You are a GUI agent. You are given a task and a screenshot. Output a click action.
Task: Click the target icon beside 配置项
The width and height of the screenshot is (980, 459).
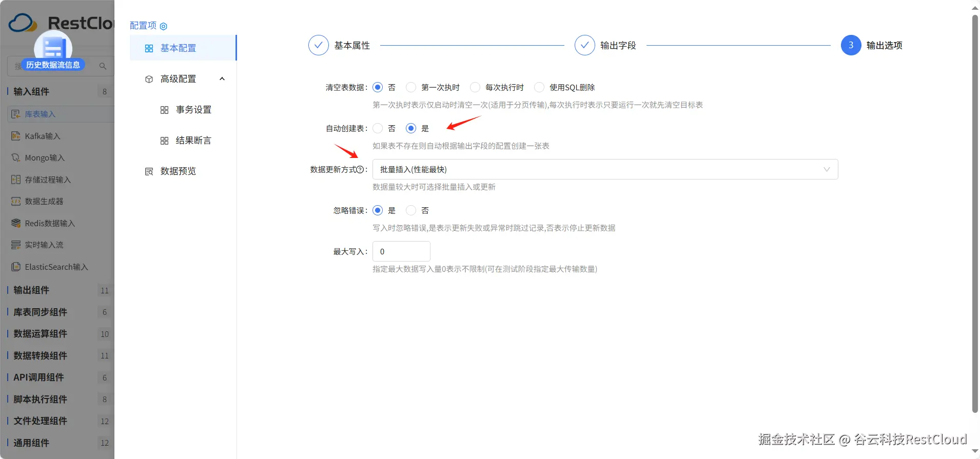tap(163, 26)
